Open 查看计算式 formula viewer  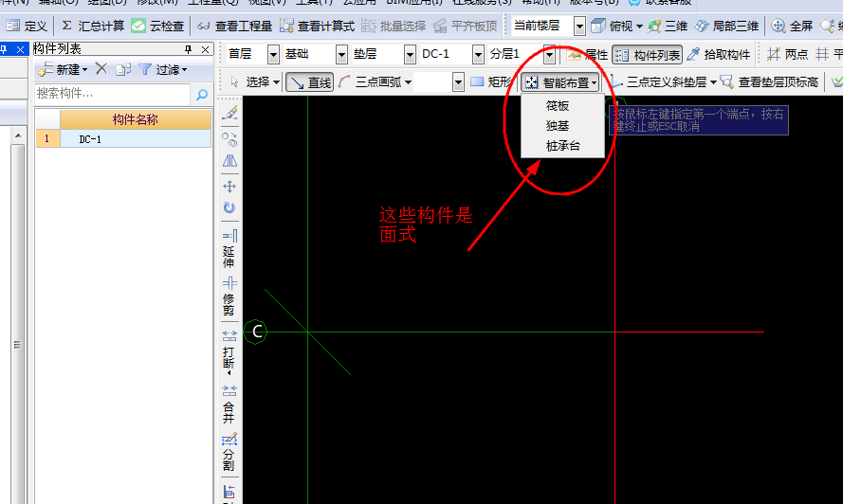pos(318,26)
